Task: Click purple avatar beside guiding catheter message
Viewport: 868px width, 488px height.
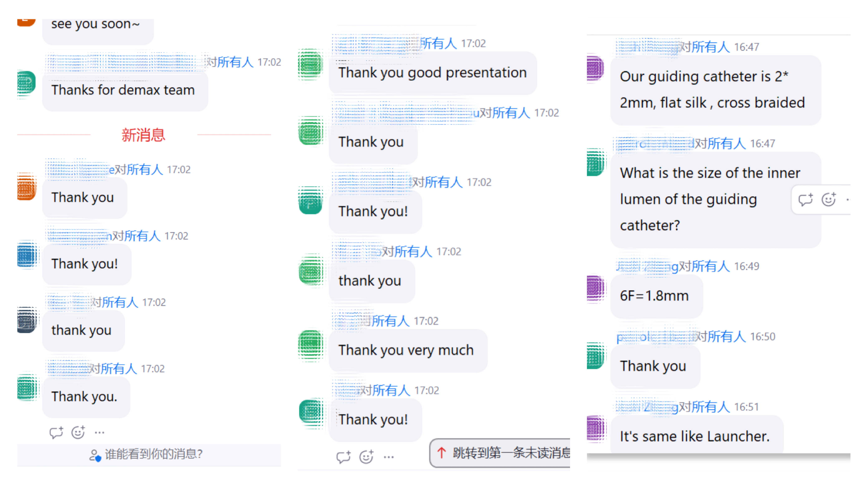Action: point(595,69)
